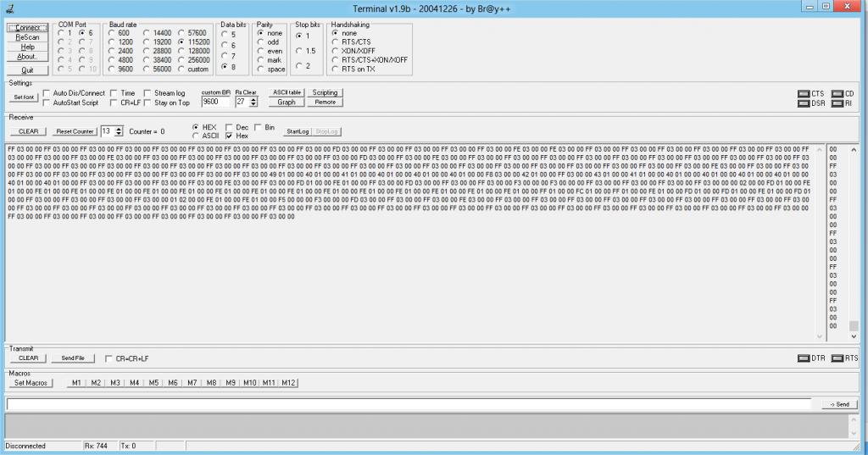Click the app icon in title bar
868x455 pixels.
tap(8, 7)
